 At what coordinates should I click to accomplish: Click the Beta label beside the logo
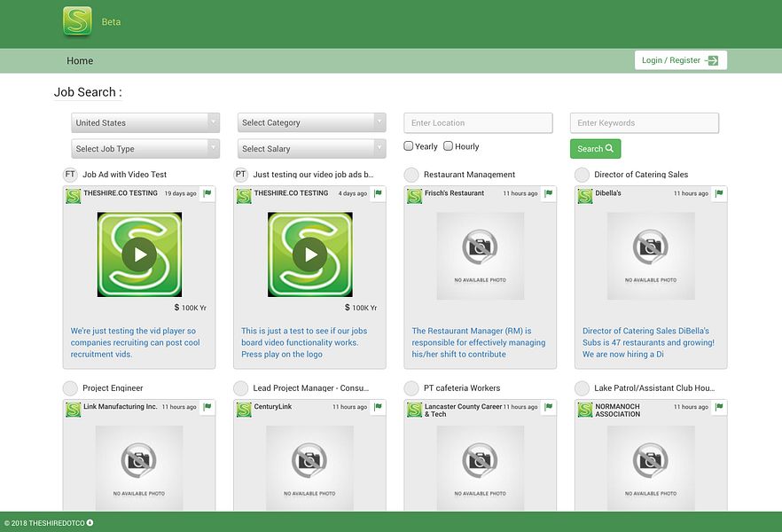pyautogui.click(x=111, y=22)
